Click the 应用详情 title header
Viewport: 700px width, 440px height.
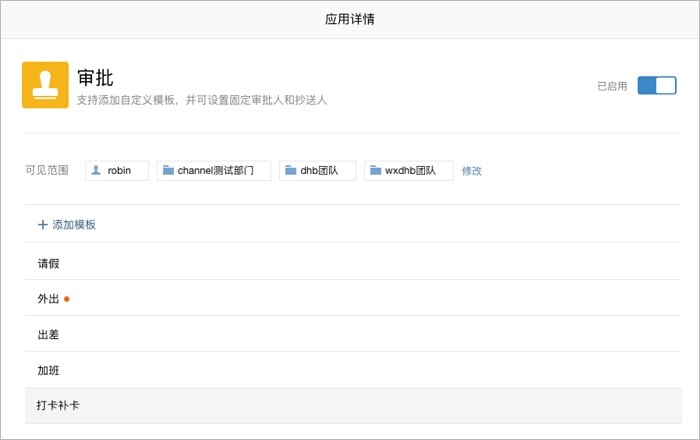pyautogui.click(x=350, y=19)
